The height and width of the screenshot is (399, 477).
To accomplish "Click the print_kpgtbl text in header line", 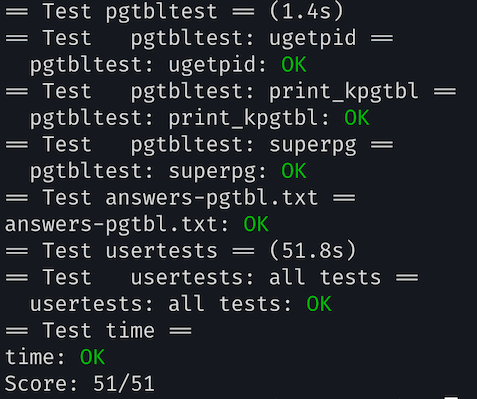I will [x=344, y=92].
